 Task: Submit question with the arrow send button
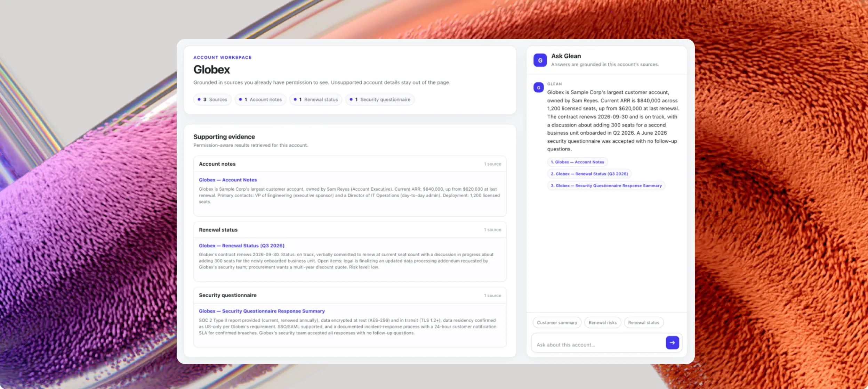pos(672,343)
